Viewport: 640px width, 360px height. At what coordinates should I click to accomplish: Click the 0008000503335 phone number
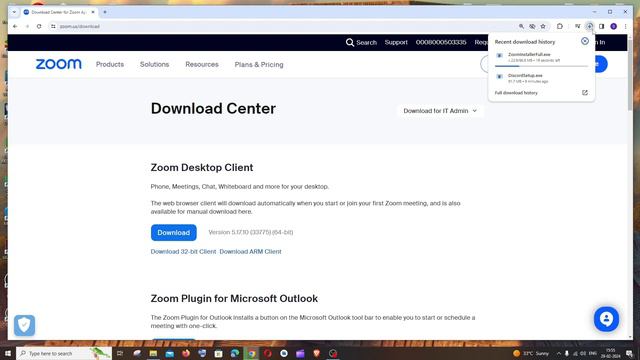pos(441,42)
